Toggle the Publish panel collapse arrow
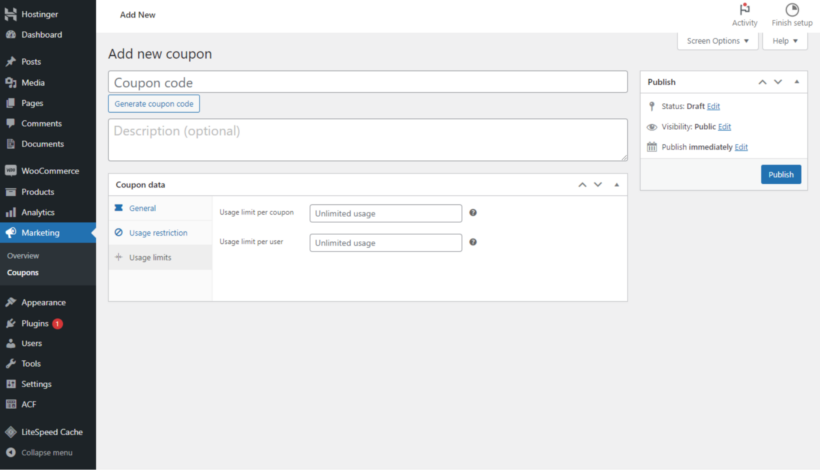 [797, 82]
